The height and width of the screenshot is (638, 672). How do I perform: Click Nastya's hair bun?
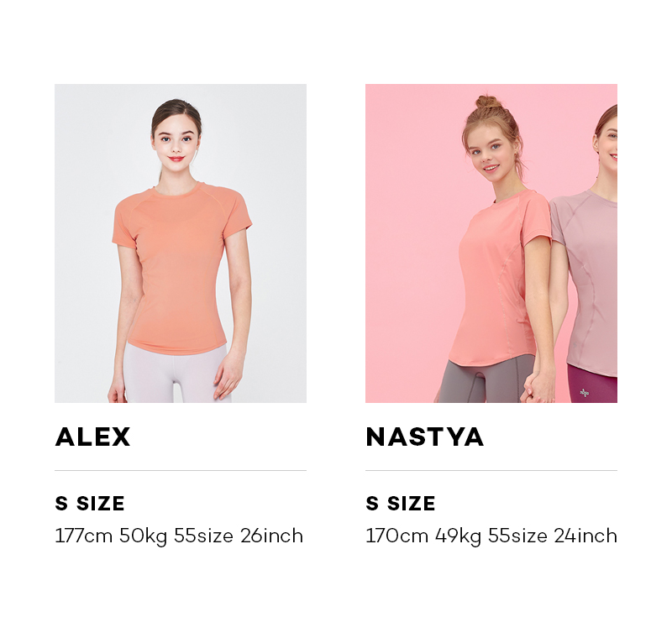tap(488, 102)
